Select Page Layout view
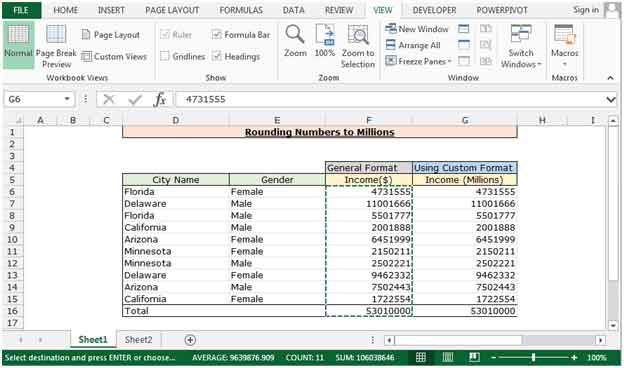 [111, 35]
